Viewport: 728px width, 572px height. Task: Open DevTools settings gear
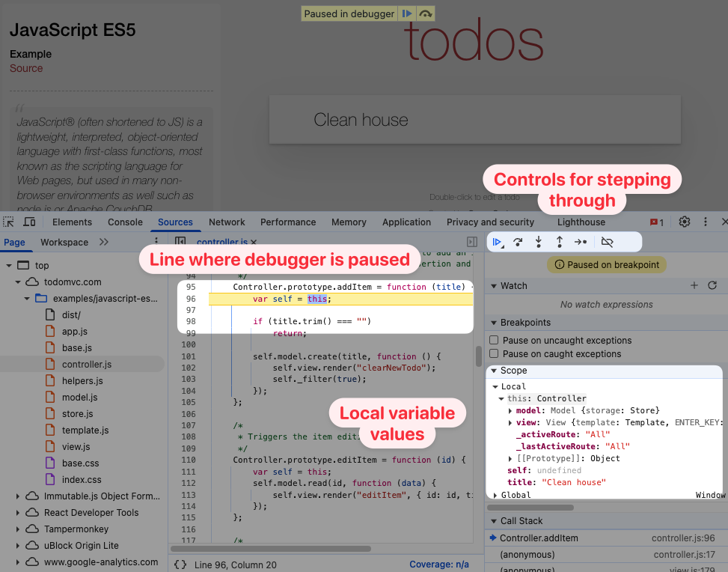pos(684,222)
